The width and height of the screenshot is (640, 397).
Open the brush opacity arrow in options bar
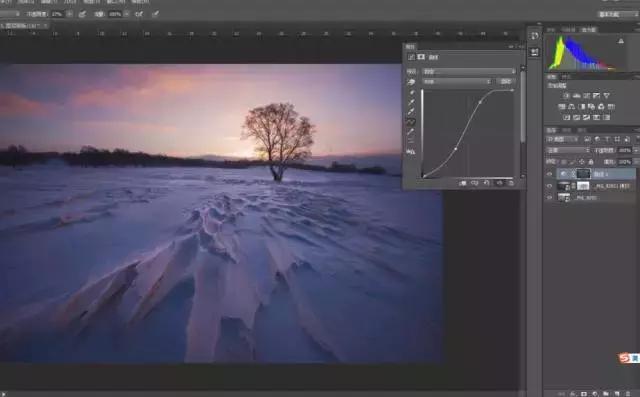69,14
